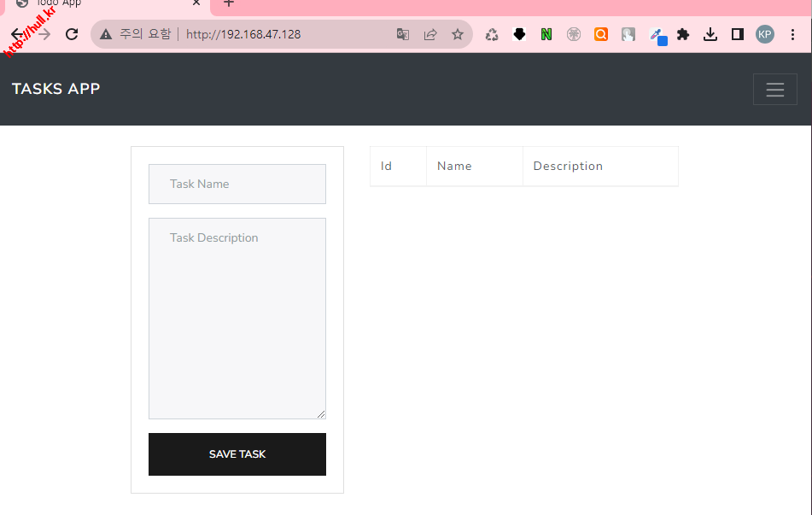Click the browser reload button
Image resolution: width=812 pixels, height=515 pixels.
(x=72, y=34)
